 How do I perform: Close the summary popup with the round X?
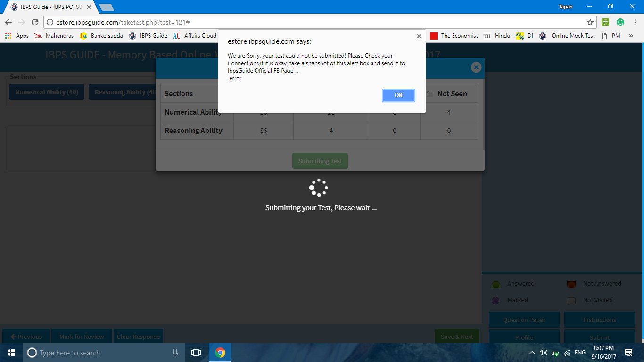point(476,67)
